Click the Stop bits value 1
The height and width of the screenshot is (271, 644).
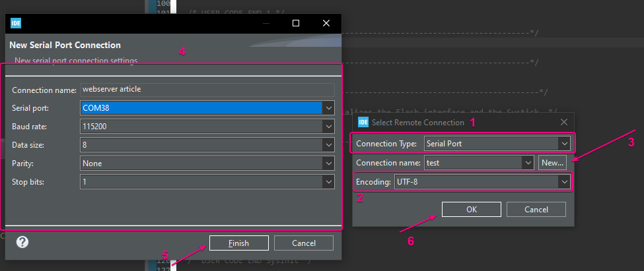tap(85, 181)
